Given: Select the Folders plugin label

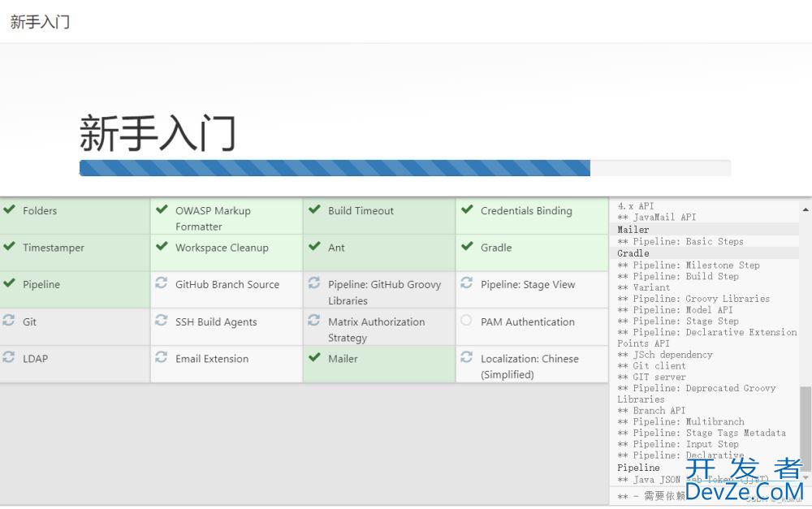Looking at the screenshot, I should [x=40, y=211].
